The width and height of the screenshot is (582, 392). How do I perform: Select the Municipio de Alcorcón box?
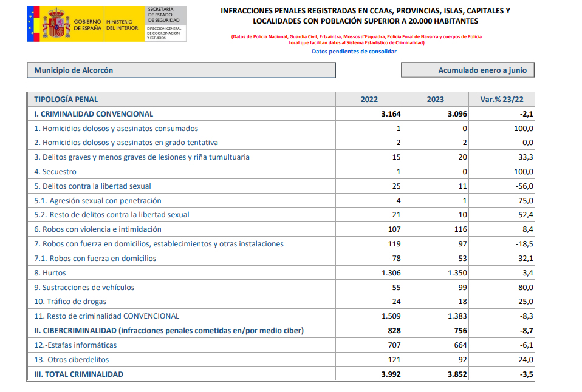click(x=181, y=70)
